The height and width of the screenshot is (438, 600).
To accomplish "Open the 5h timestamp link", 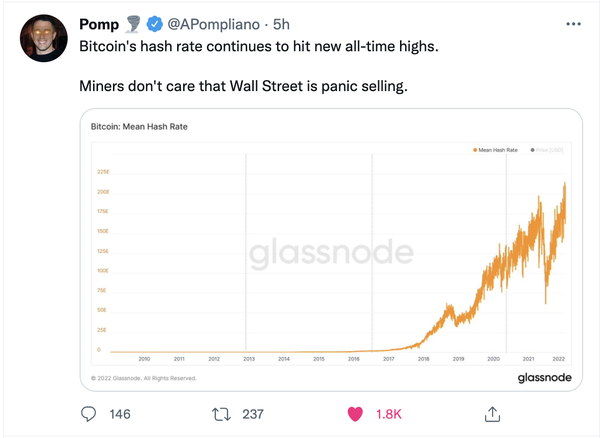I will (x=281, y=24).
